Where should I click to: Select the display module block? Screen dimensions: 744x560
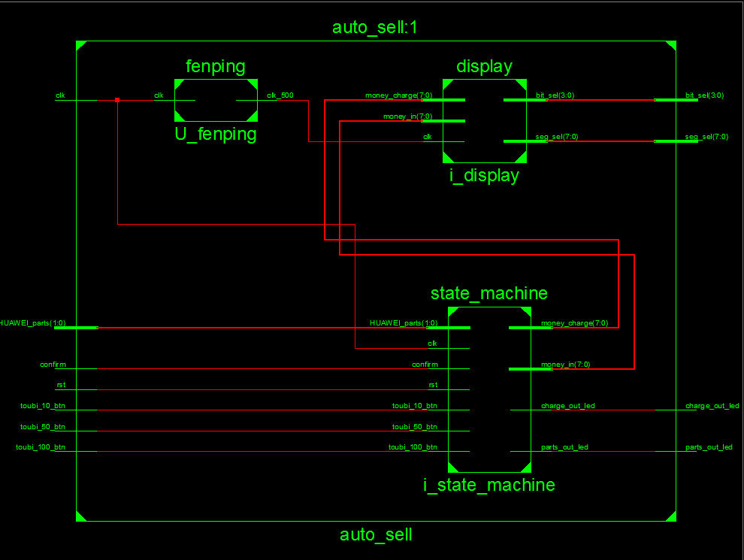pyautogui.click(x=484, y=120)
